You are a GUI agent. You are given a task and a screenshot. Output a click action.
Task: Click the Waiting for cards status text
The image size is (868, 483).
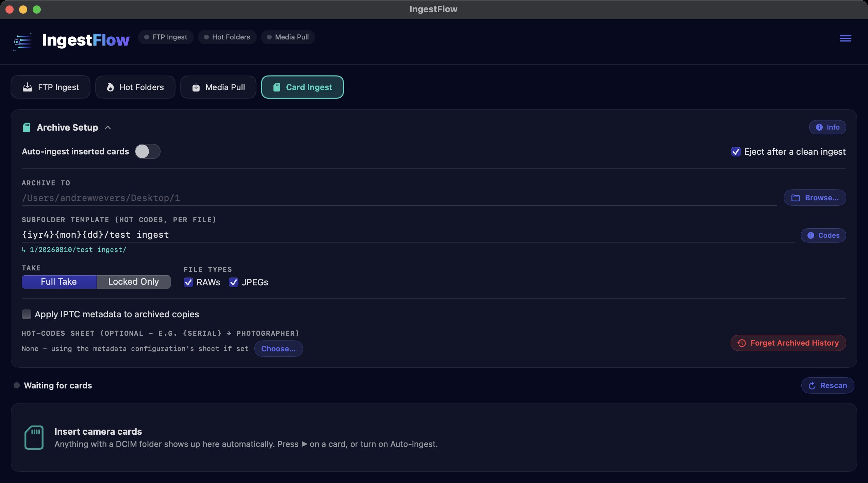58,385
